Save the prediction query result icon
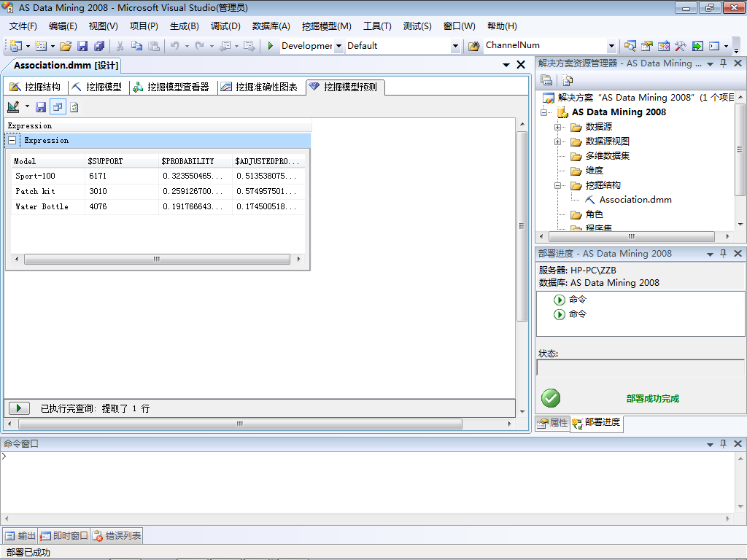The image size is (747, 560). coord(41,107)
